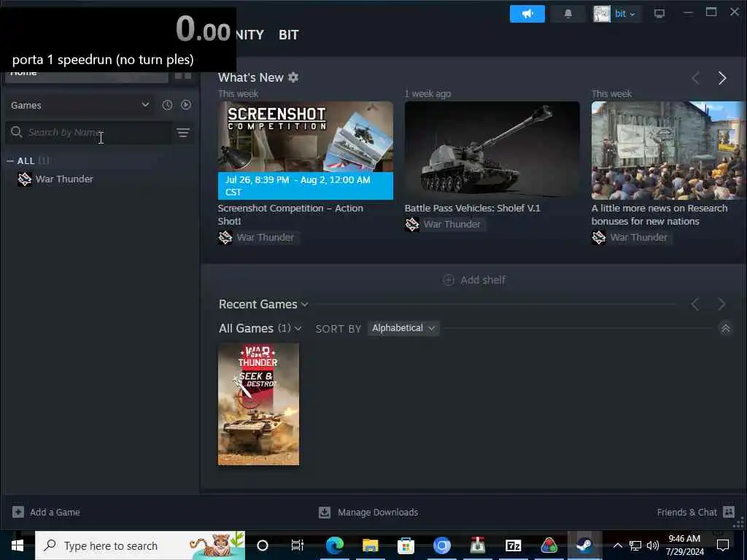
Task: Open the Windows Start menu
Action: click(18, 545)
